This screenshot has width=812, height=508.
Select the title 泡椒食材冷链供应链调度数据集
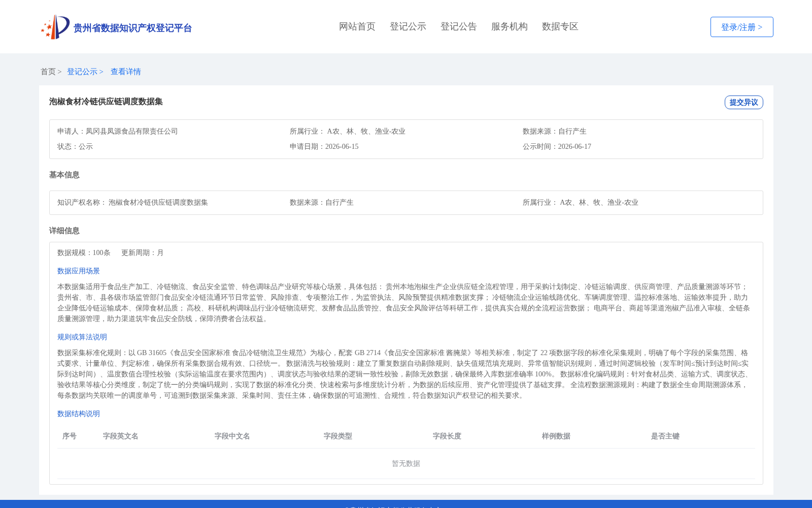pos(106,102)
